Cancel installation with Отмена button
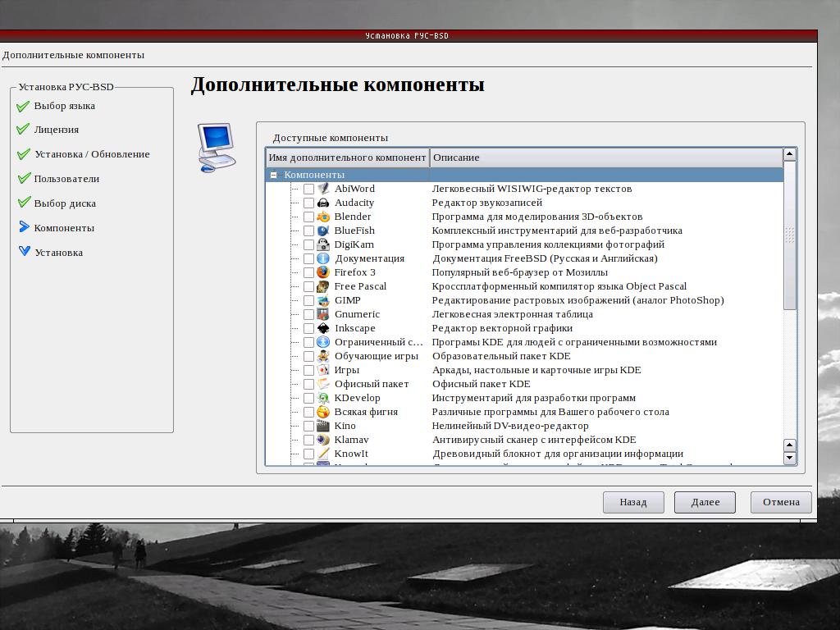The height and width of the screenshot is (630, 840). [x=781, y=503]
